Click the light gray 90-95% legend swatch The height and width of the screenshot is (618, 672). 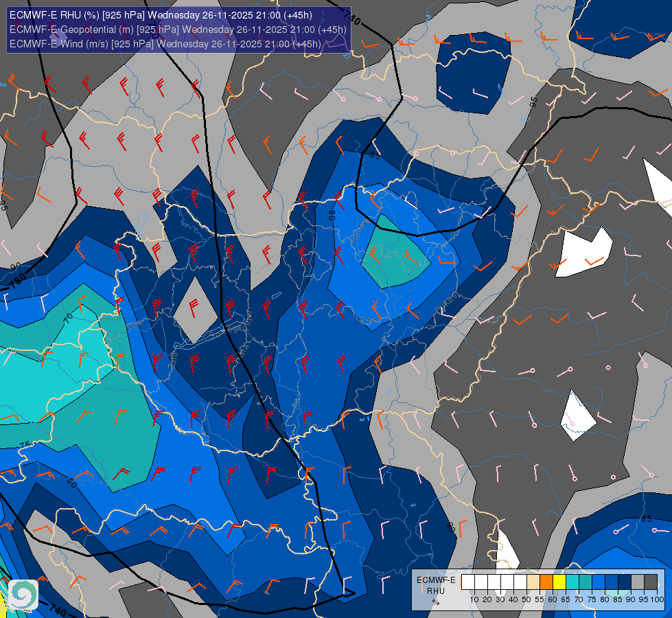[638, 582]
